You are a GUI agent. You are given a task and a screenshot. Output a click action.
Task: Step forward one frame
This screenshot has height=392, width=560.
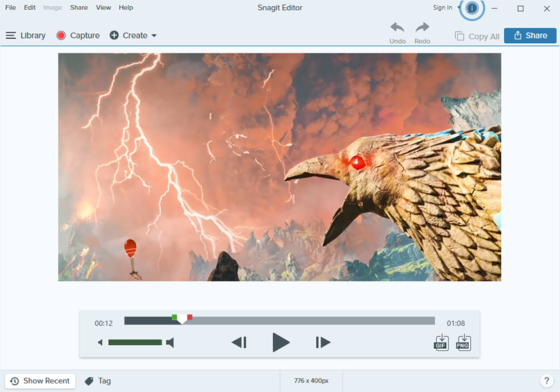(x=323, y=342)
